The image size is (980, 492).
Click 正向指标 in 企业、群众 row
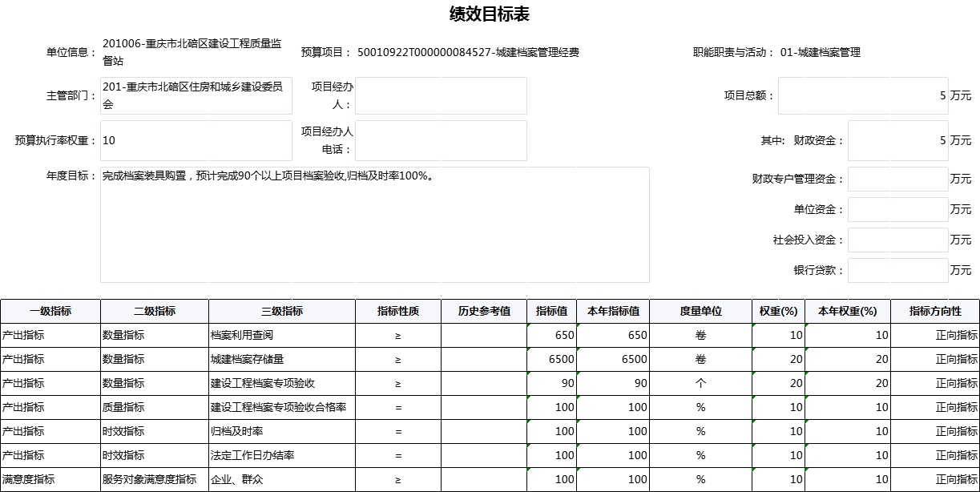(935, 479)
